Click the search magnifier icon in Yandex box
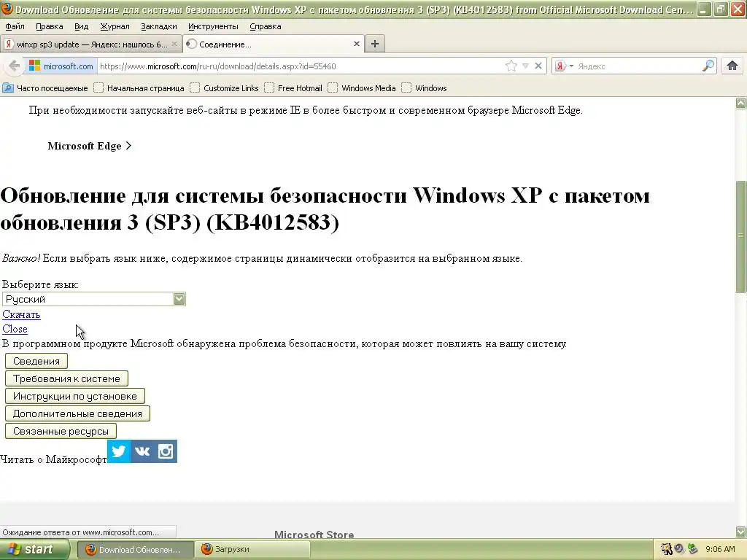 point(708,66)
